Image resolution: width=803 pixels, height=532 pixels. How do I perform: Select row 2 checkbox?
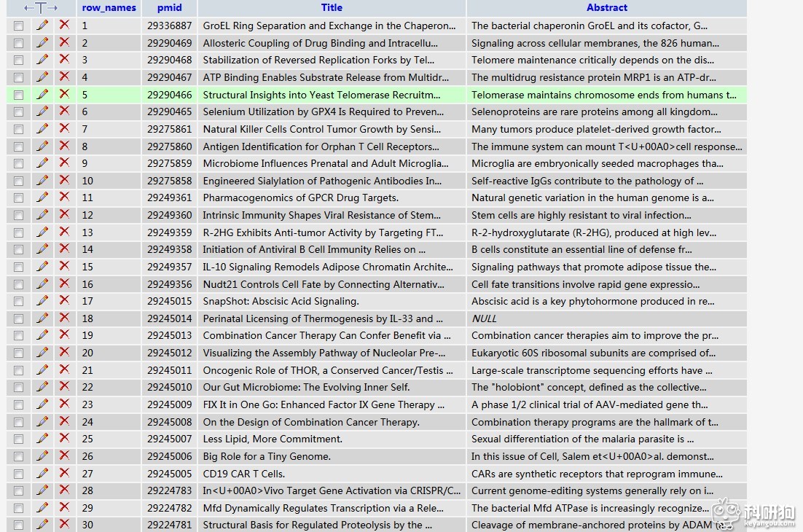[18, 43]
